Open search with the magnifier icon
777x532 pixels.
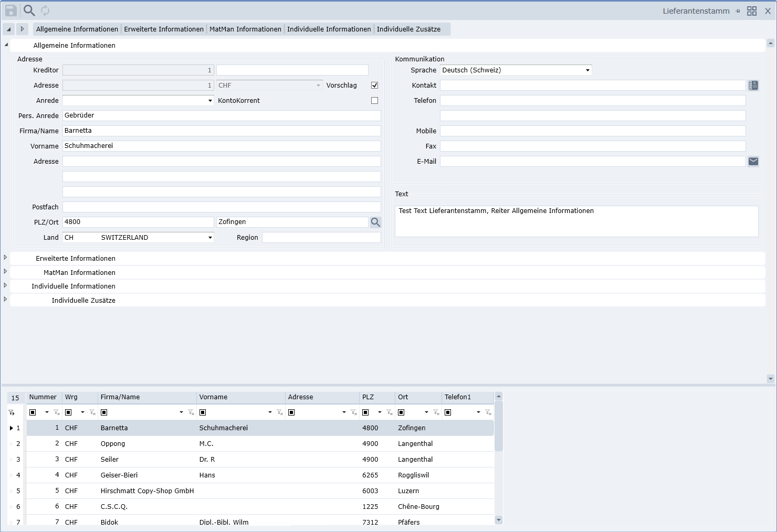click(x=29, y=10)
